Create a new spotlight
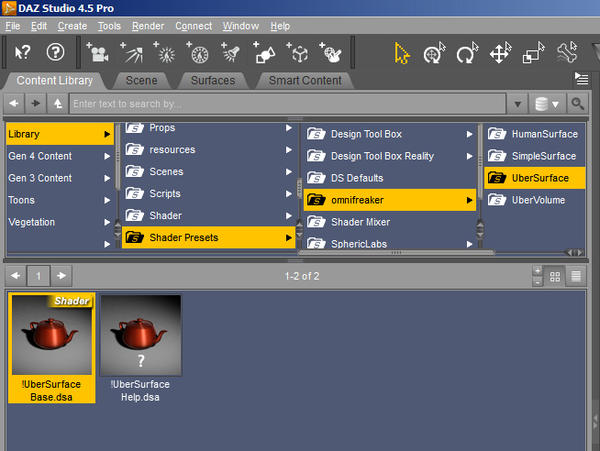This screenshot has width=600, height=451. point(230,52)
